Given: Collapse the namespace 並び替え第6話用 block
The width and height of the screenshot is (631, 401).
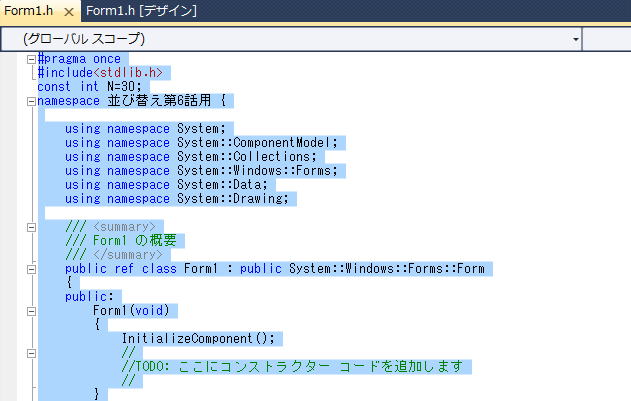Looking at the screenshot, I should pyautogui.click(x=31, y=101).
